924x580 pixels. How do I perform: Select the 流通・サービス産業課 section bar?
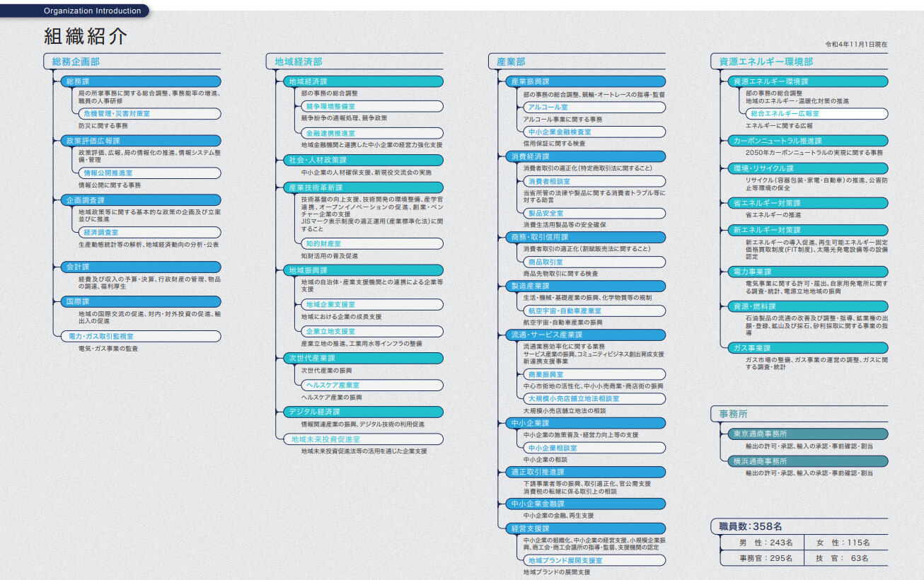586,335
